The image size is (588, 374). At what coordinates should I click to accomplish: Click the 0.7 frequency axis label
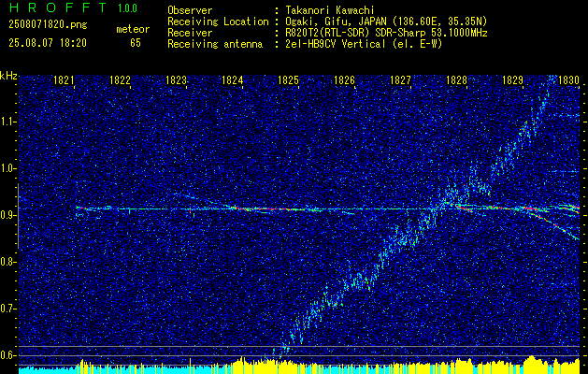(x=7, y=309)
